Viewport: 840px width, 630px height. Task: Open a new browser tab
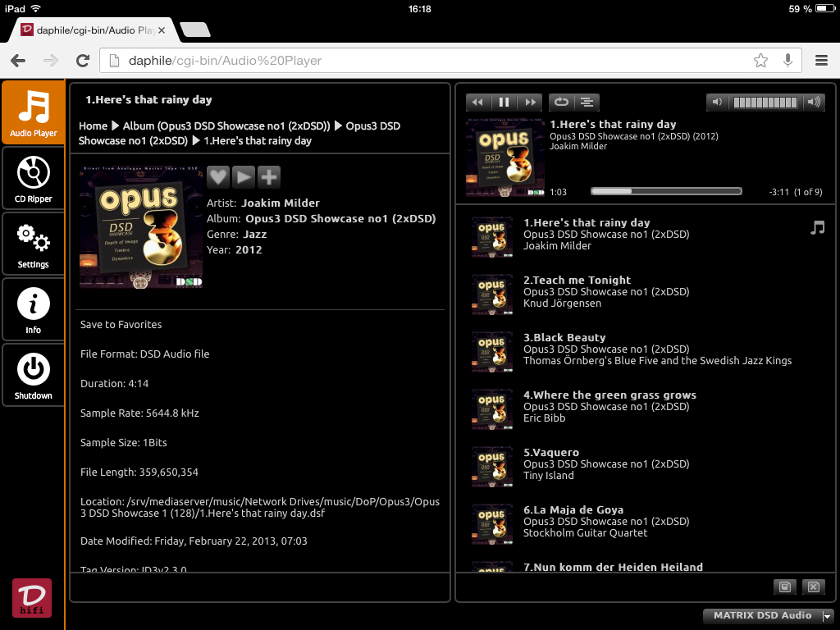pos(195,30)
